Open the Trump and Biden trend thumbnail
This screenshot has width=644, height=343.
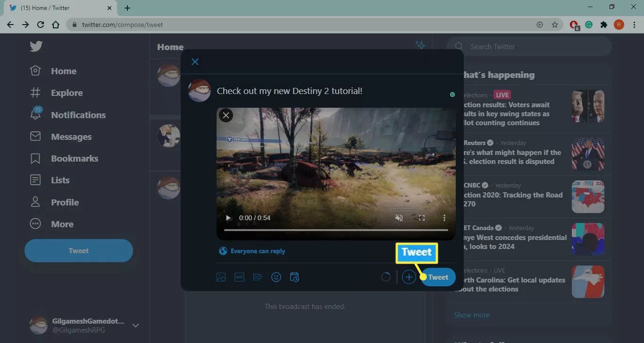click(x=588, y=106)
